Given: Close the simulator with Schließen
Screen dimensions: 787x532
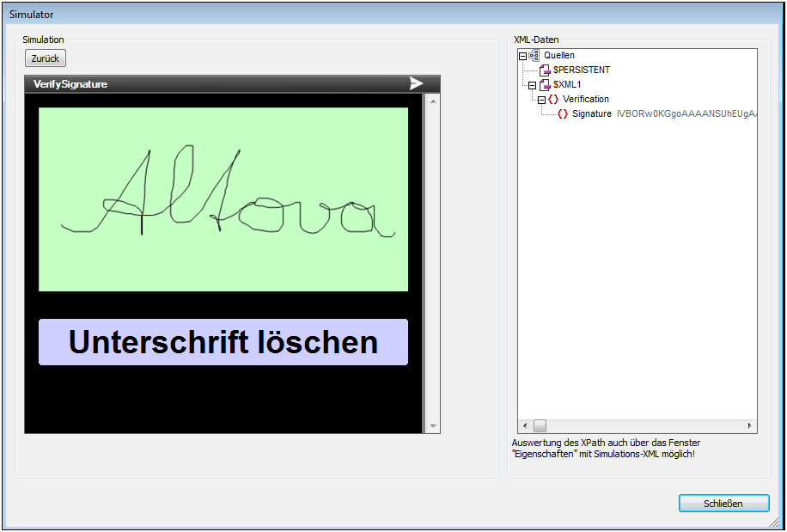Looking at the screenshot, I should point(723,504).
